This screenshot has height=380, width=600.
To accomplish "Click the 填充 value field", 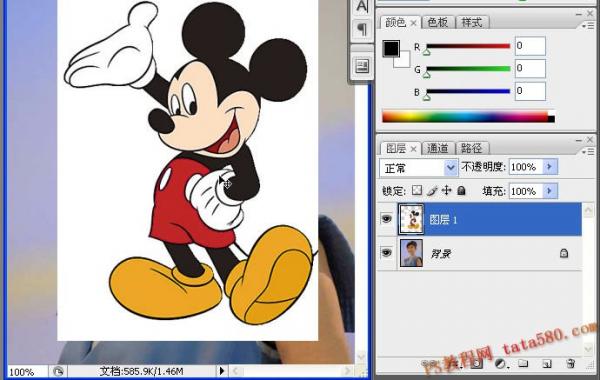I will [x=526, y=191].
